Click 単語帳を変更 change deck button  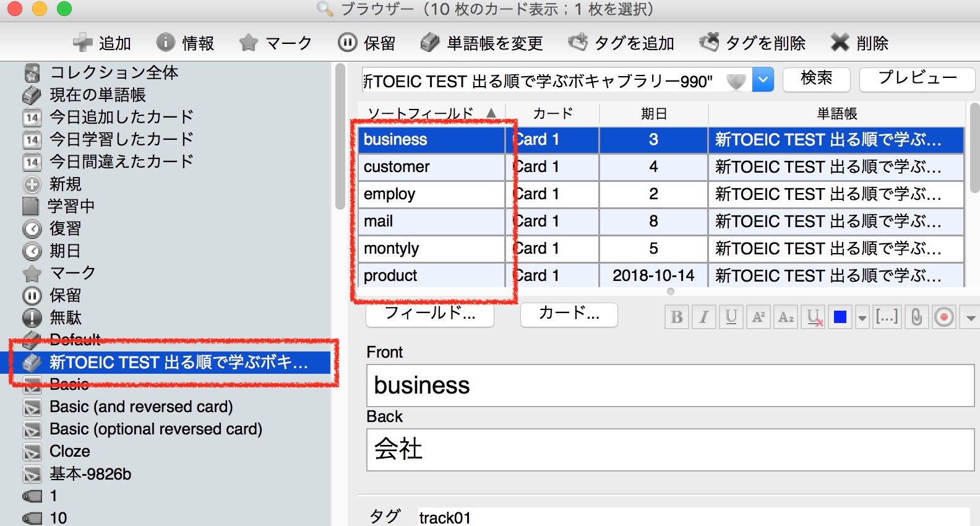point(481,43)
